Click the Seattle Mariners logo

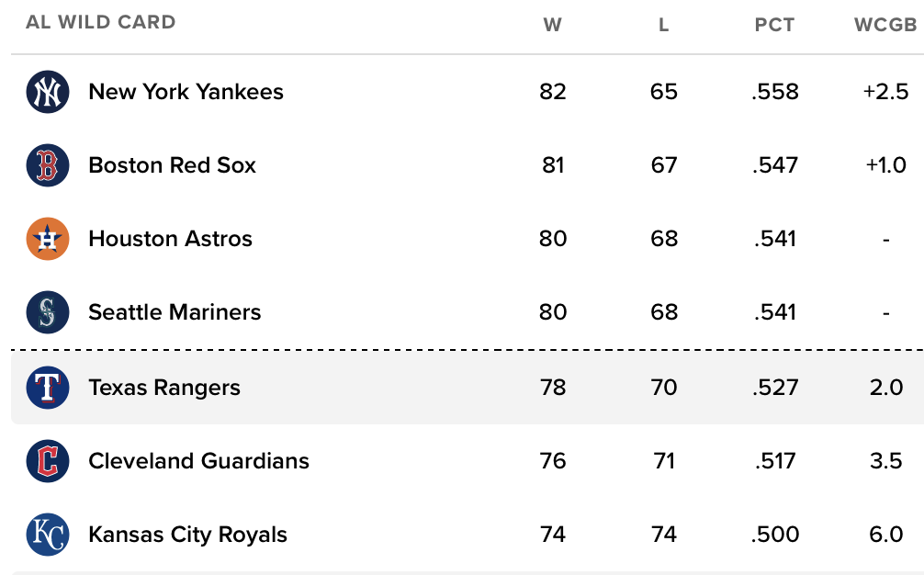48,312
